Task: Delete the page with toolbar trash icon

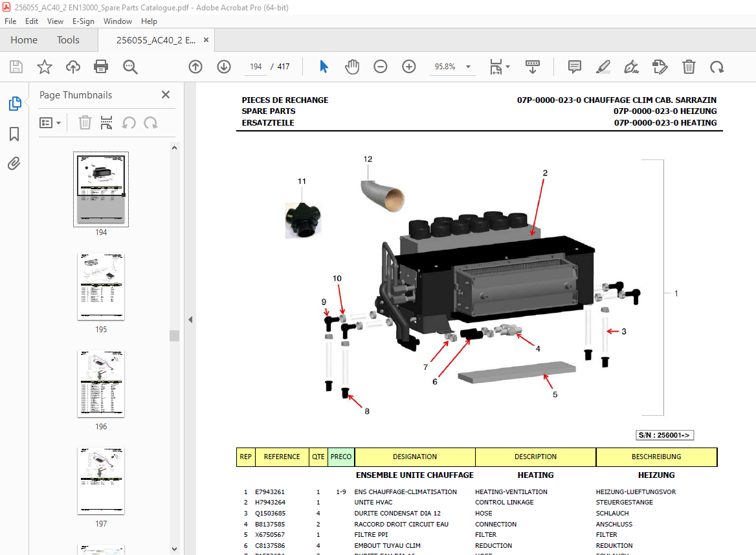Action: [x=689, y=67]
